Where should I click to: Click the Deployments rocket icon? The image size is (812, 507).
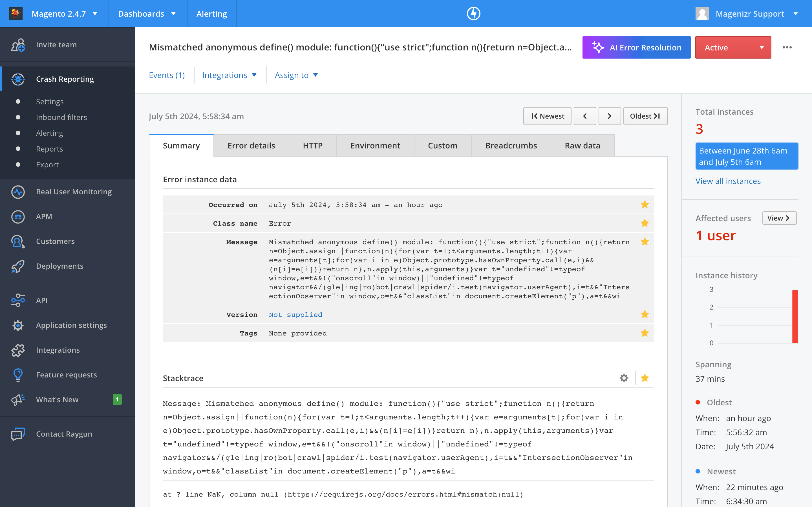click(18, 266)
